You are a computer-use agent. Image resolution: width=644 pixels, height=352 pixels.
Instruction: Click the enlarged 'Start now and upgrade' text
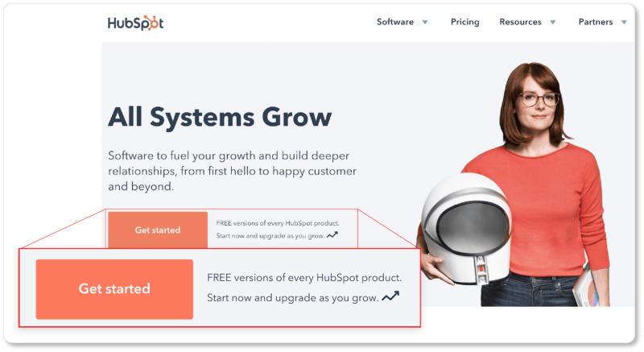pos(292,298)
